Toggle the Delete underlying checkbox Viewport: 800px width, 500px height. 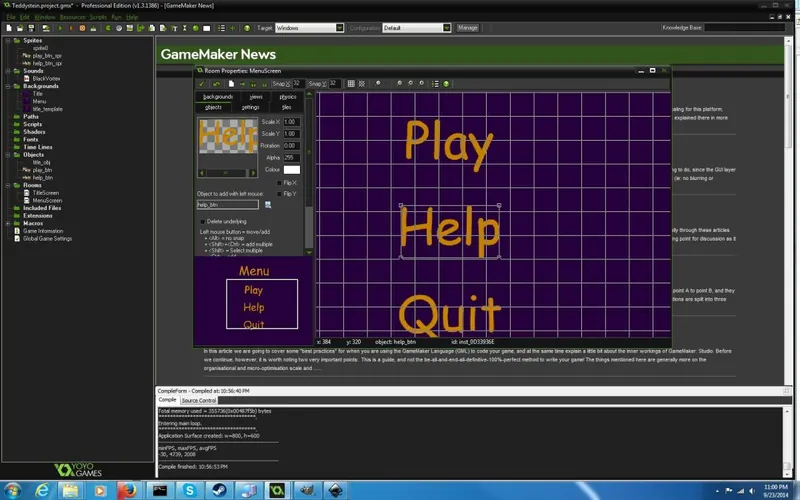pos(203,221)
